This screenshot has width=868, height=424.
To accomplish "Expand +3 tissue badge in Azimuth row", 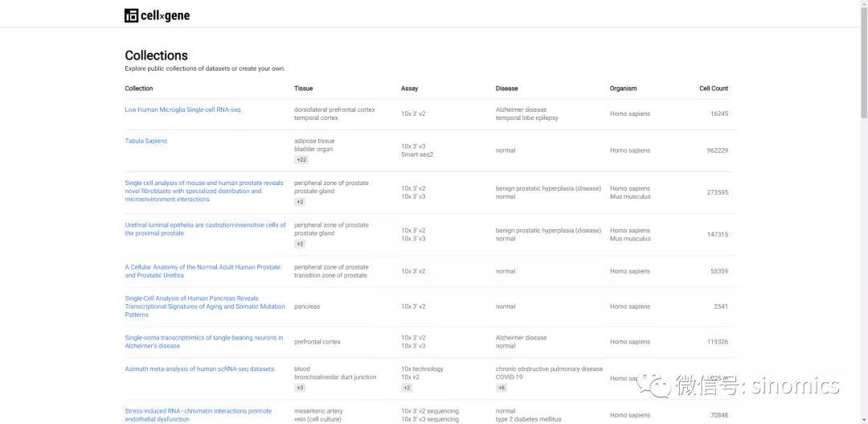I will pos(300,388).
